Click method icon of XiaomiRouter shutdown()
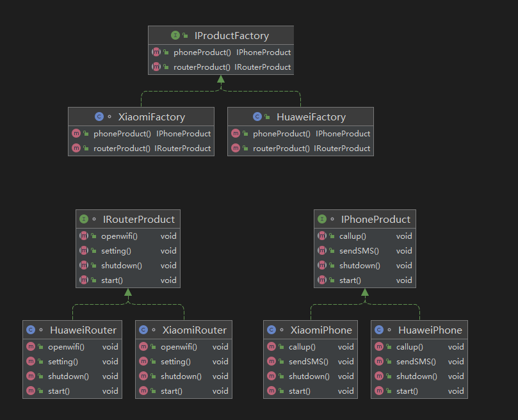The height and width of the screenshot is (420, 518). pos(143,376)
